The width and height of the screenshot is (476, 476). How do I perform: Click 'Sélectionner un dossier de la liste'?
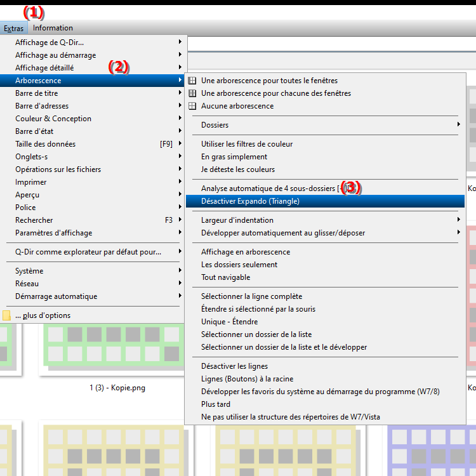[325, 334]
